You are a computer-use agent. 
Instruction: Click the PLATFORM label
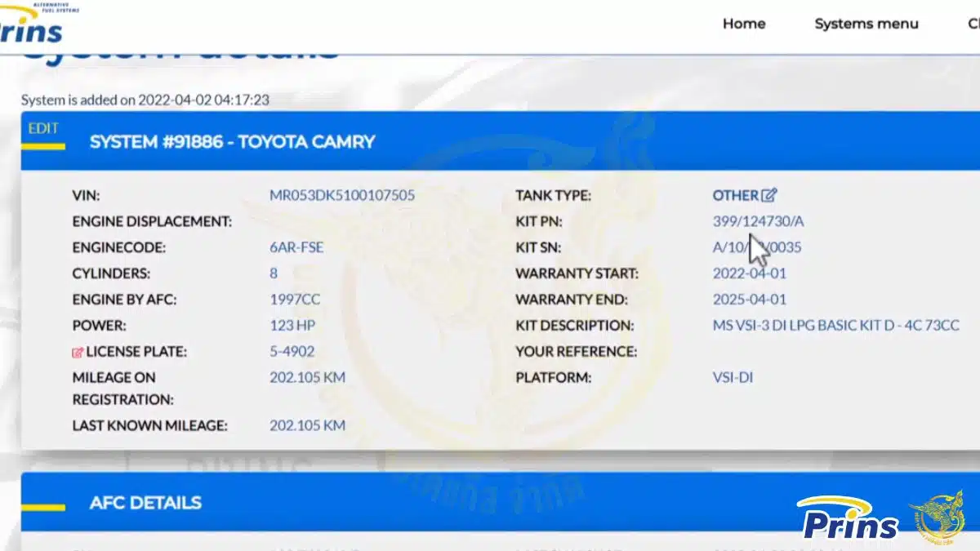(x=555, y=378)
